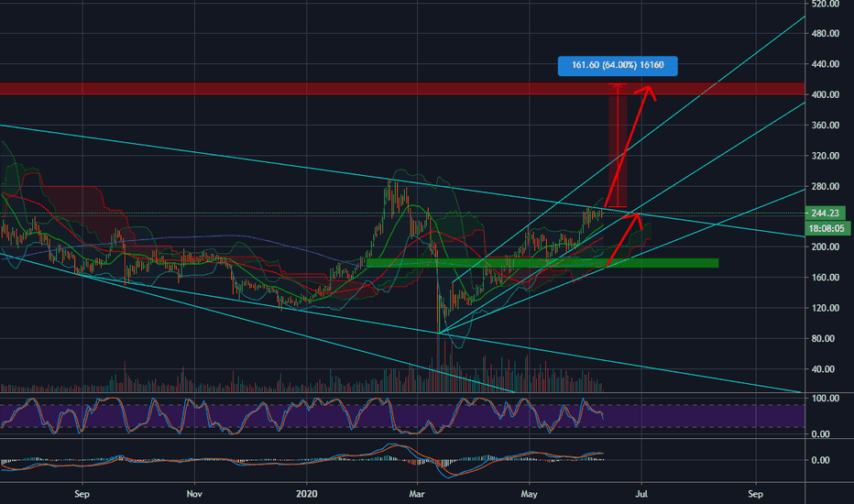Click the 18:08:05 countdown timer label
The width and height of the screenshot is (854, 504).
tap(827, 229)
